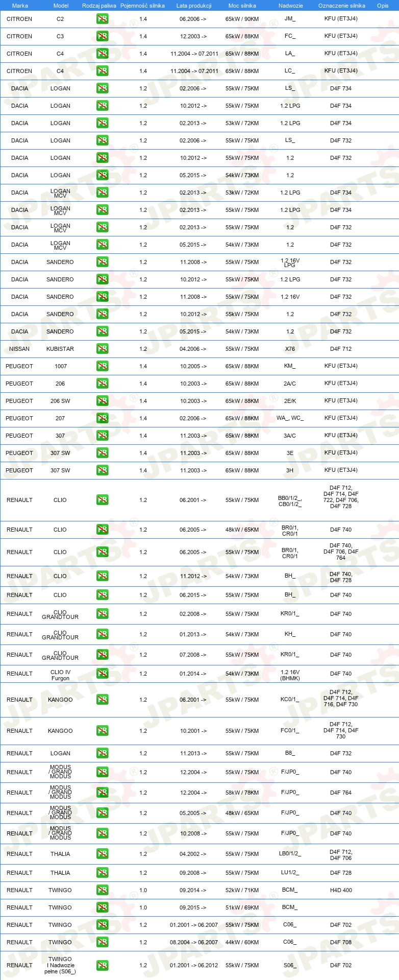Click the 65kW / 90KM power cell
Screen dimensions: 399x980
tap(242, 19)
